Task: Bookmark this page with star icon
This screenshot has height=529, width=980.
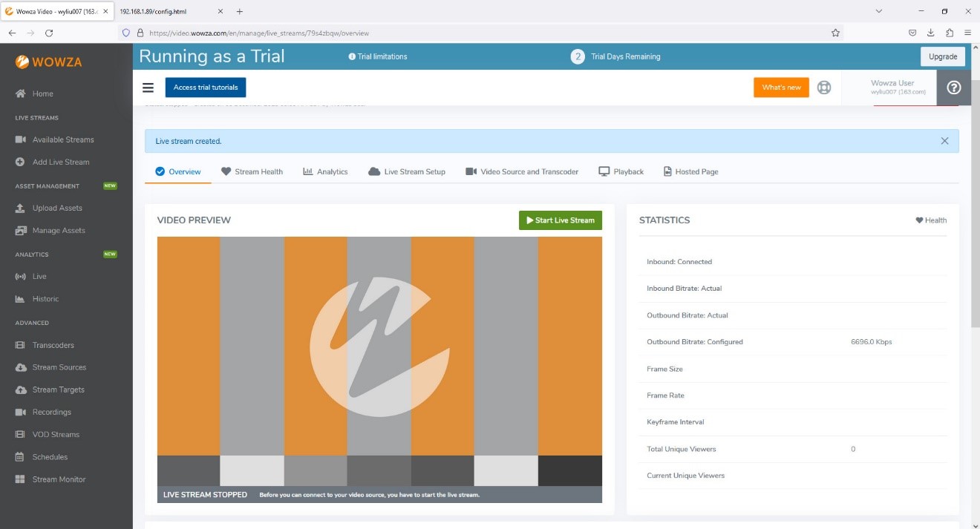Action: click(835, 33)
